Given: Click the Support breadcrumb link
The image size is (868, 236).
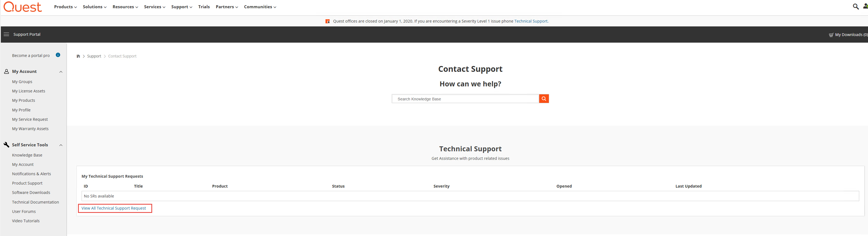Looking at the screenshot, I should coord(94,56).
